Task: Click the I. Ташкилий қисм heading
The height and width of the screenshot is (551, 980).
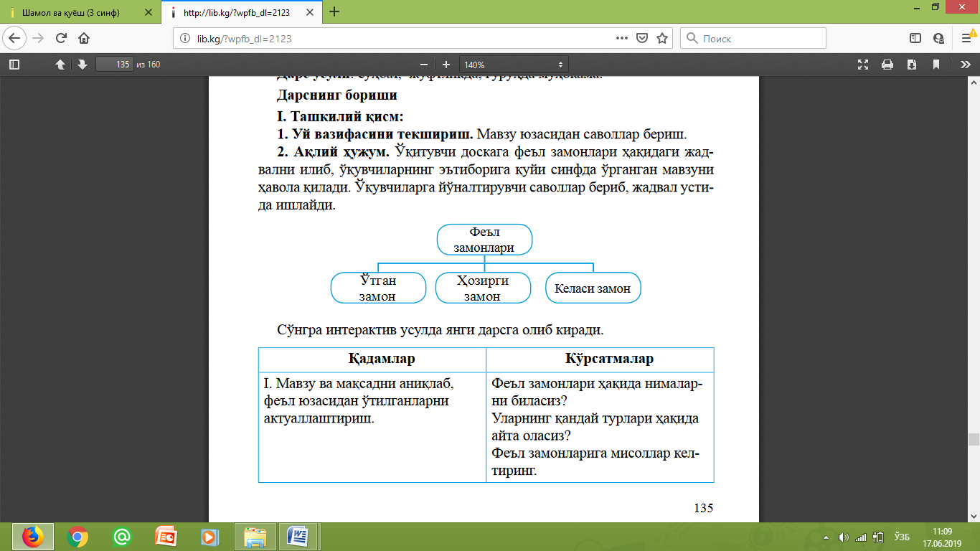Action: 340,118
